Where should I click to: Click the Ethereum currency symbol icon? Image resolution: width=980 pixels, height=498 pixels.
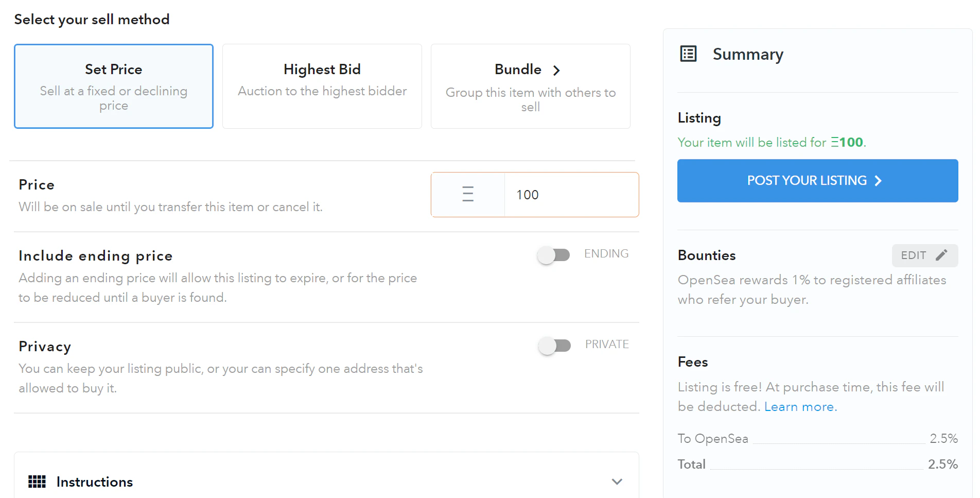click(x=467, y=194)
